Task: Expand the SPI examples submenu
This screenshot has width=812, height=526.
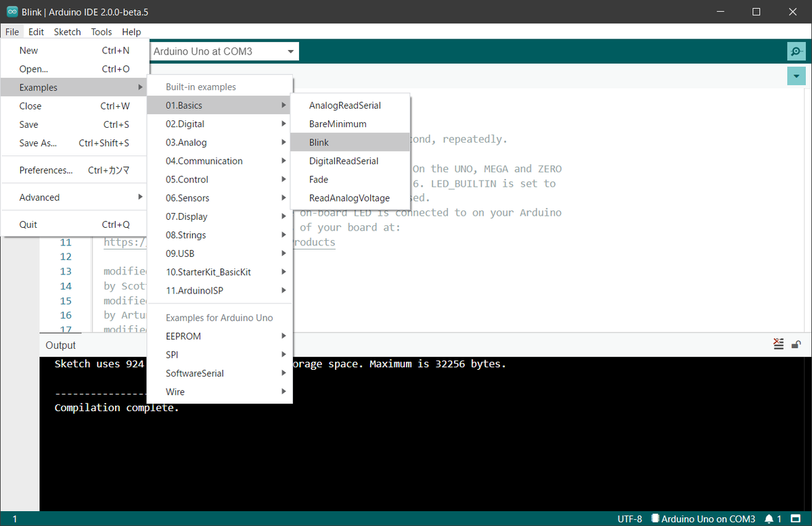Action: click(220, 354)
